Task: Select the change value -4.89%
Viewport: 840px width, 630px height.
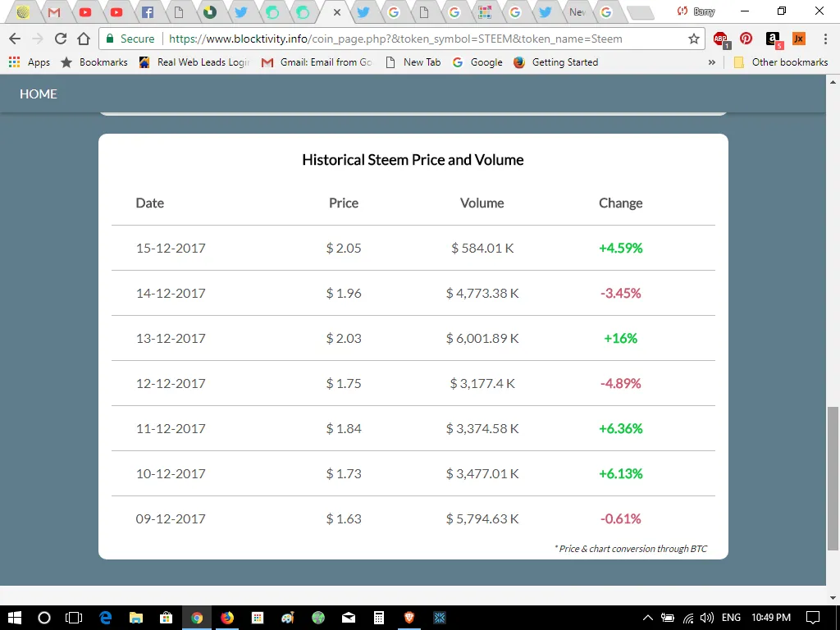Action: 620,383
